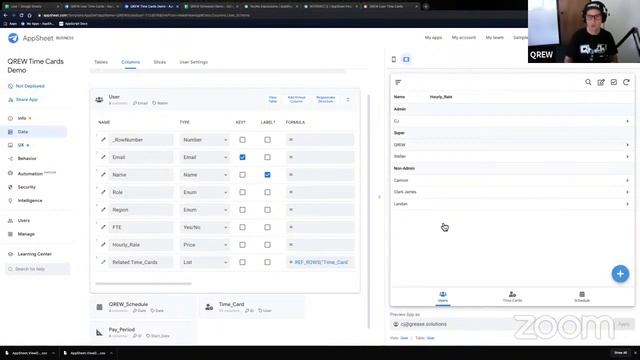
Task: Open type dropdown for Role column
Action: pyautogui.click(x=204, y=192)
